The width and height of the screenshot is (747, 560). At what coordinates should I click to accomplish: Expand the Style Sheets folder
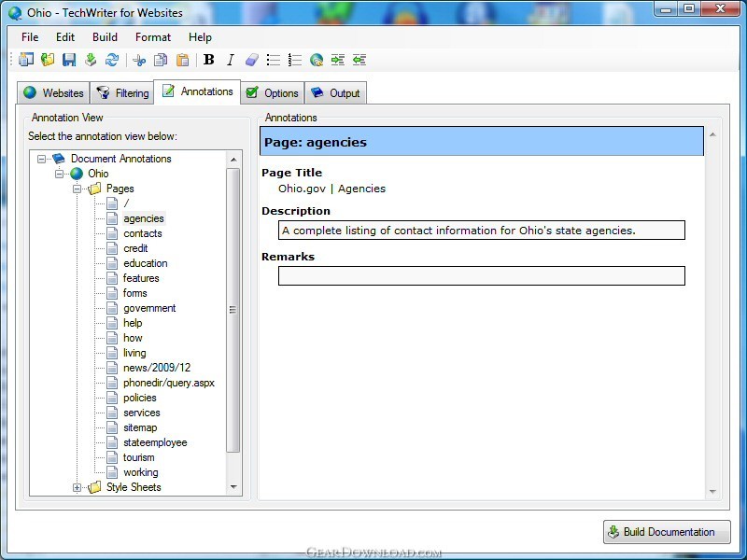(x=77, y=487)
